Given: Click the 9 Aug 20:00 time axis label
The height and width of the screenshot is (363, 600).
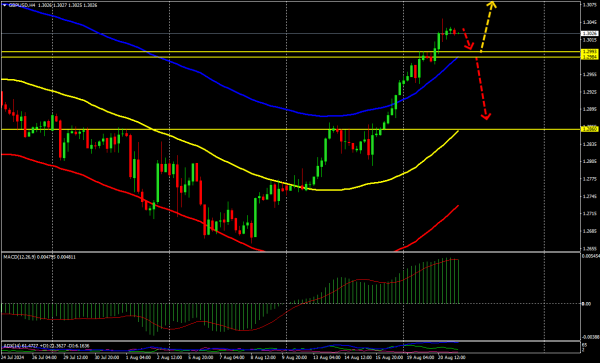Looking at the screenshot, I should pyautogui.click(x=294, y=358).
